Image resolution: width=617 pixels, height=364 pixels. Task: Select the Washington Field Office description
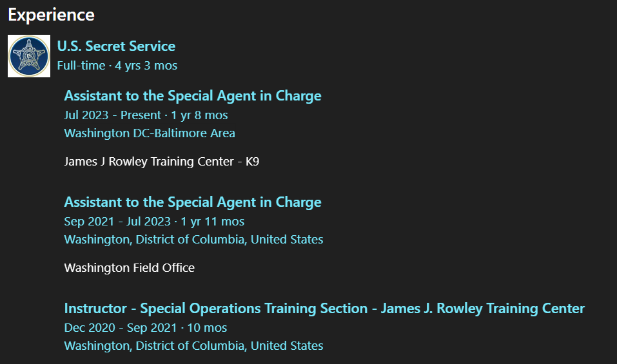(130, 268)
